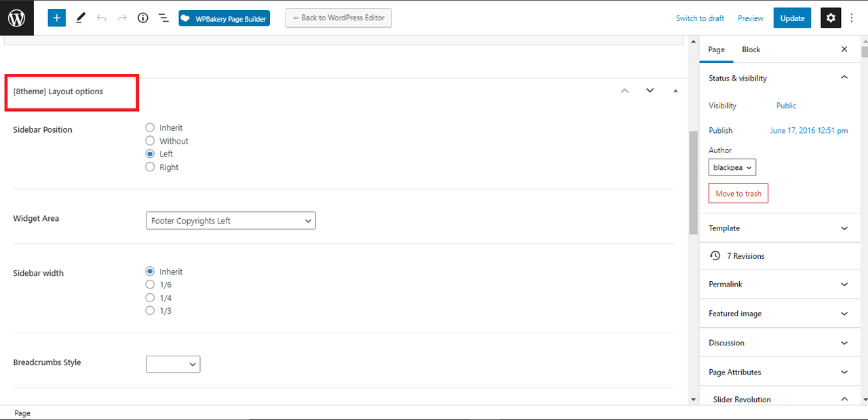
Task: Click the Sidebar Position label
Action: tap(43, 129)
